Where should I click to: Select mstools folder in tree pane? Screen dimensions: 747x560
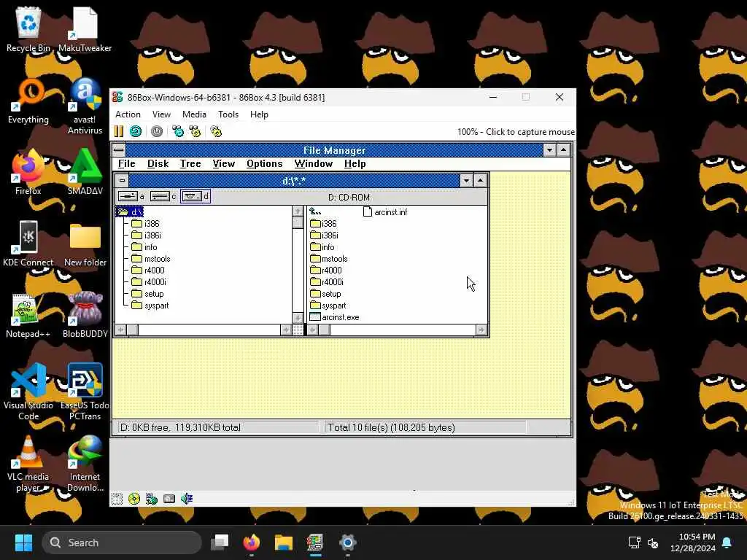tap(150, 259)
